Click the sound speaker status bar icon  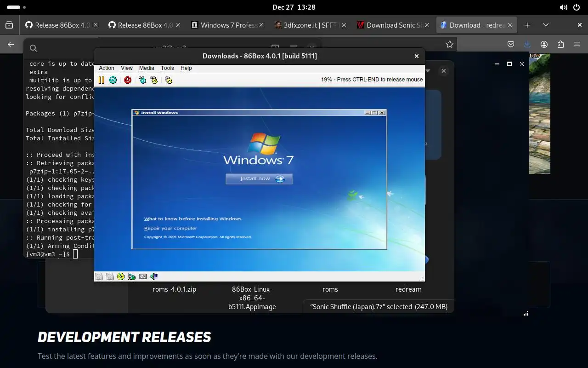(154, 276)
